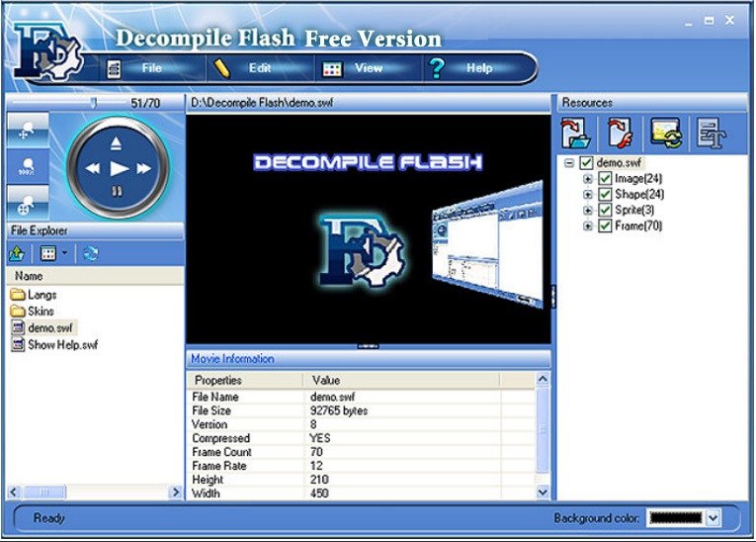Screen dimensions: 756x542
Task: Go up one folder in File Explorer
Action: click(x=17, y=253)
